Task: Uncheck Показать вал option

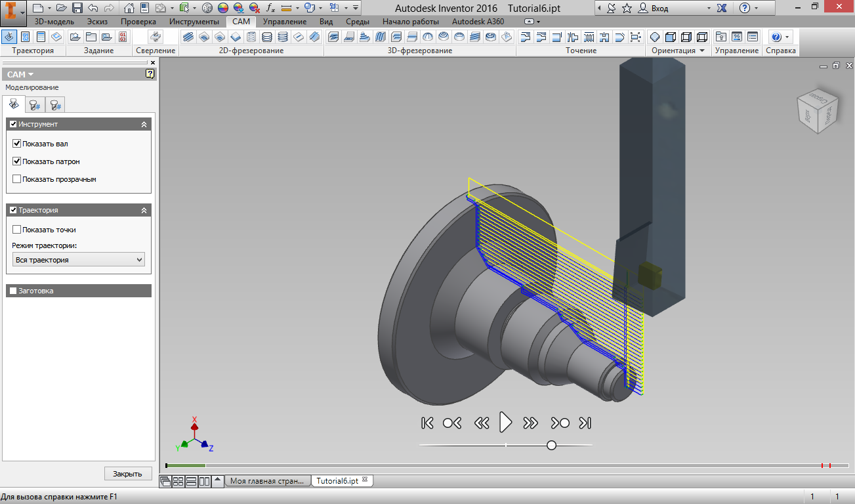Action: click(x=16, y=144)
